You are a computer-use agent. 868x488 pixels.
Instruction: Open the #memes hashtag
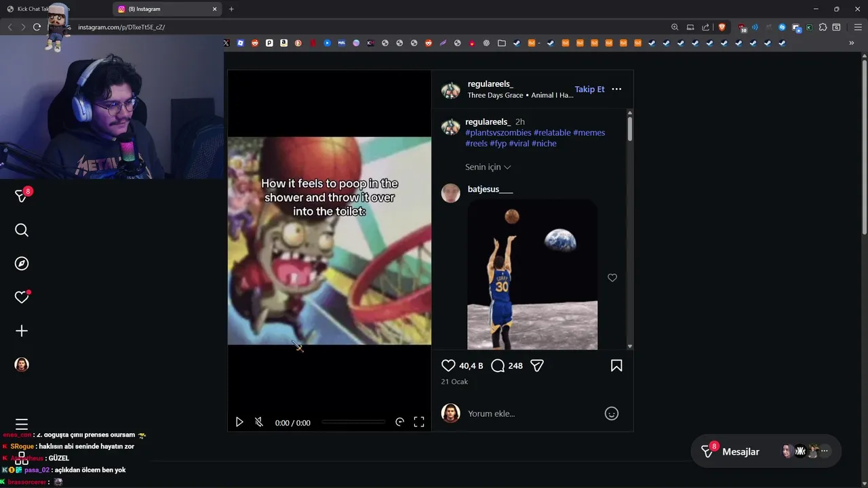pyautogui.click(x=589, y=133)
